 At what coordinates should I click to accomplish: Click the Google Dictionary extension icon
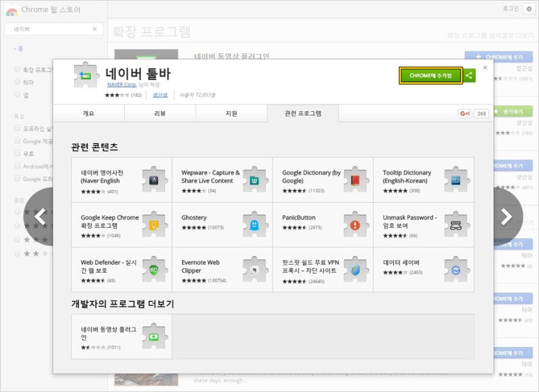356,180
